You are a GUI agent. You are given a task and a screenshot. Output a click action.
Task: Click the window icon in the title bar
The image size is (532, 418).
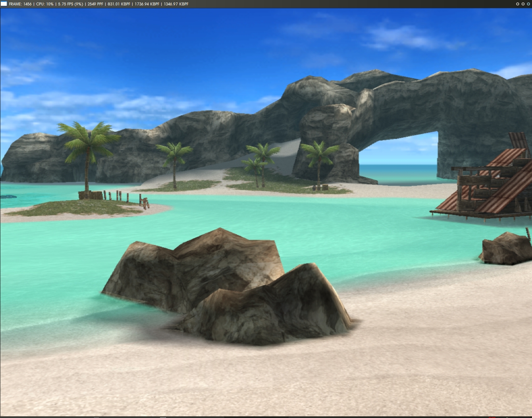(4, 4)
